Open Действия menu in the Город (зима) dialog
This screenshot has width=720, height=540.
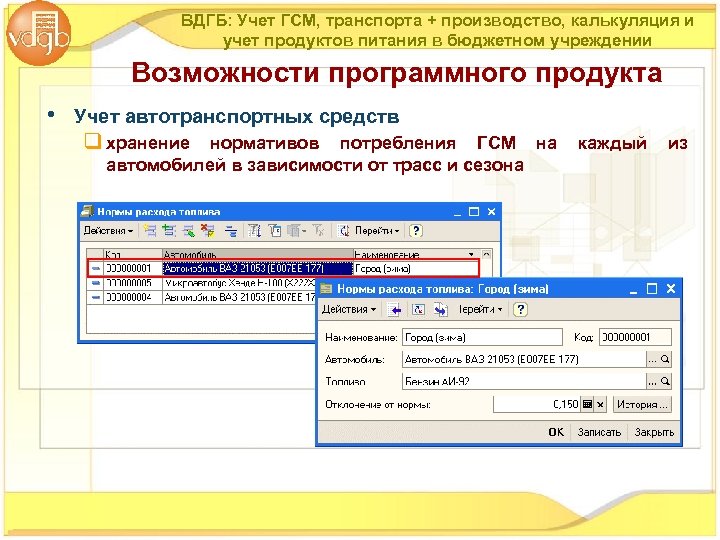point(349,309)
